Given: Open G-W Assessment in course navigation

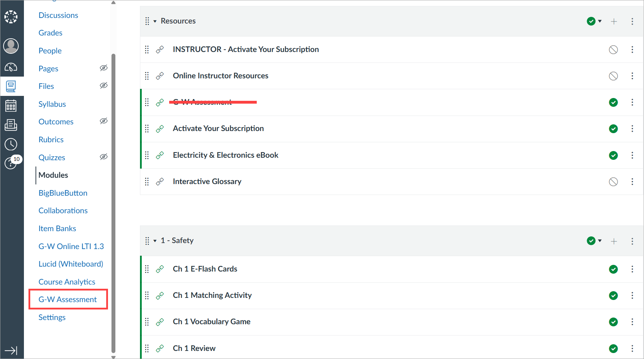Looking at the screenshot, I should 68,299.
